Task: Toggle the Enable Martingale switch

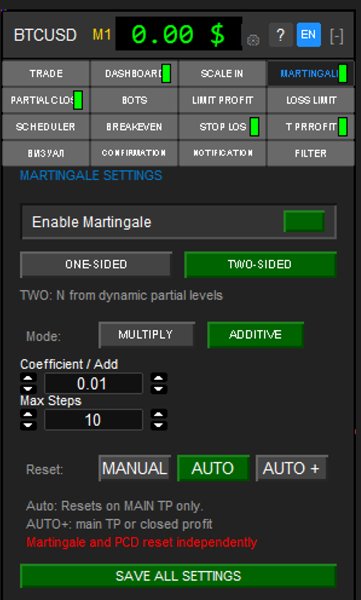Action: tap(304, 222)
